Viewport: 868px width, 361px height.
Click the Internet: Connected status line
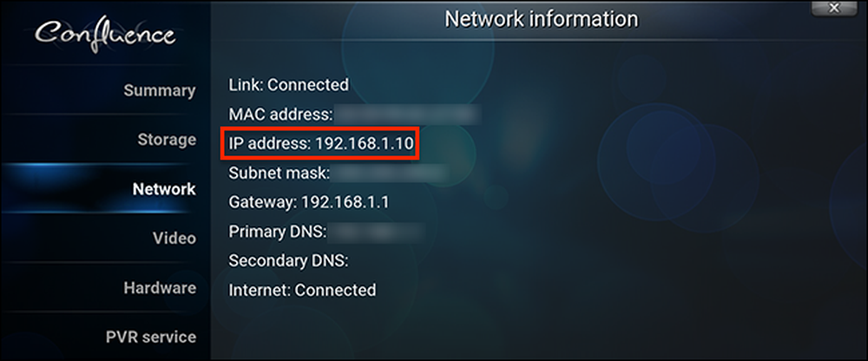tap(302, 290)
